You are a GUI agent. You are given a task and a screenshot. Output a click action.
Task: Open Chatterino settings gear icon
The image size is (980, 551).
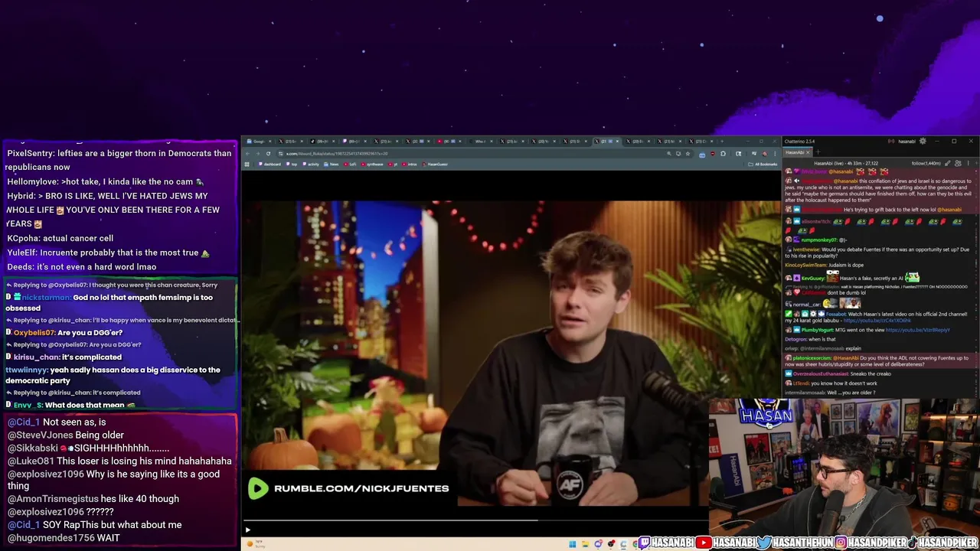point(923,141)
